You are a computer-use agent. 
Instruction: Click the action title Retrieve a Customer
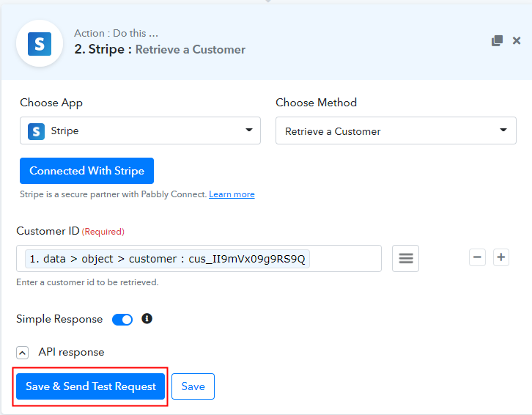(191, 50)
